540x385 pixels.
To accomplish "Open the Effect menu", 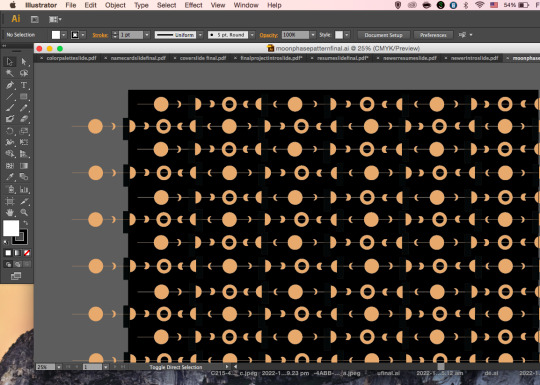I will pyautogui.click(x=193, y=5).
